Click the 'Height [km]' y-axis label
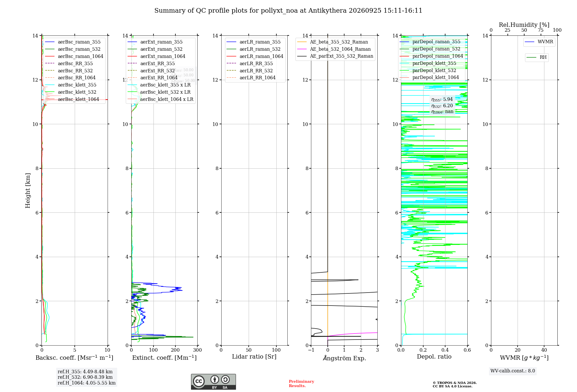This screenshot has height=392, width=577. tap(28, 191)
